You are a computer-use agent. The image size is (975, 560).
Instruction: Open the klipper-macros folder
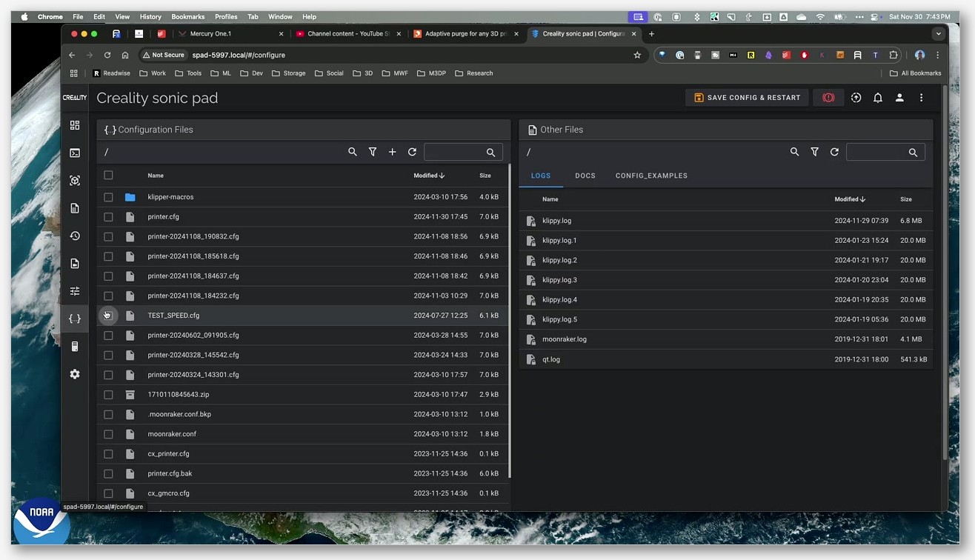pos(170,197)
